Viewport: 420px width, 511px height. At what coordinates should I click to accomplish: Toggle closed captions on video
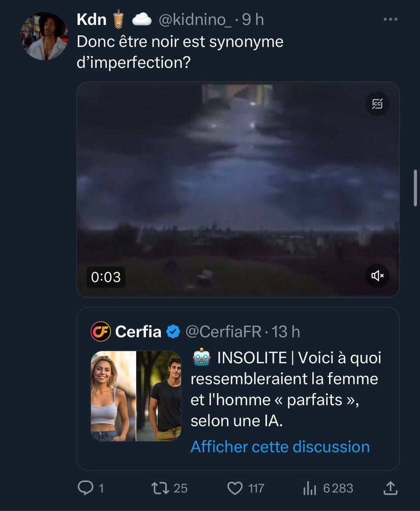click(x=377, y=104)
